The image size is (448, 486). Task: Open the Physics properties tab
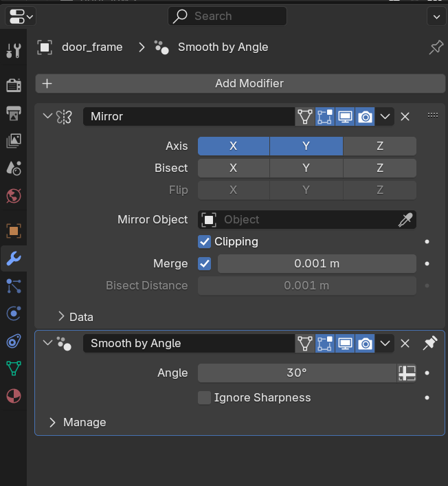tap(14, 313)
